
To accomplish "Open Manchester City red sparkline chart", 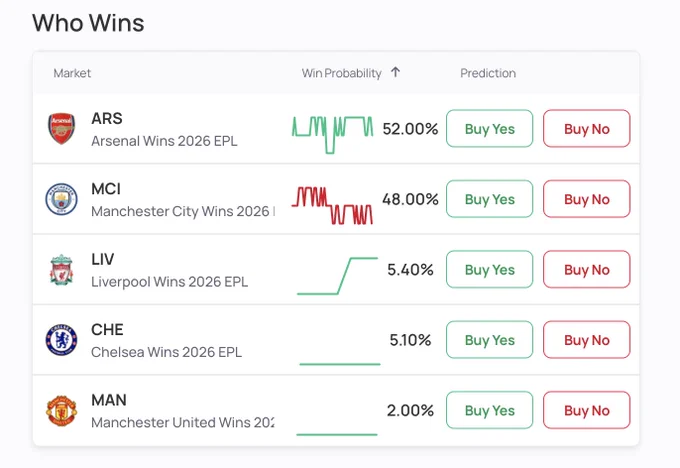I will coord(332,205).
